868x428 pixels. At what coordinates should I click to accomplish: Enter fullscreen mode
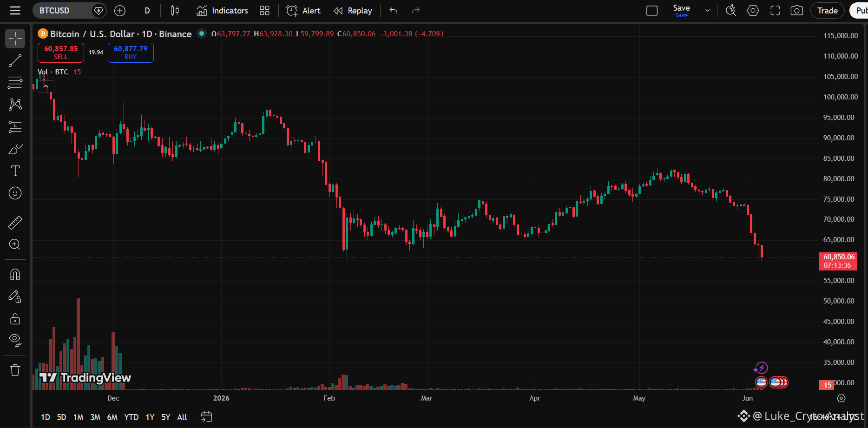click(775, 11)
